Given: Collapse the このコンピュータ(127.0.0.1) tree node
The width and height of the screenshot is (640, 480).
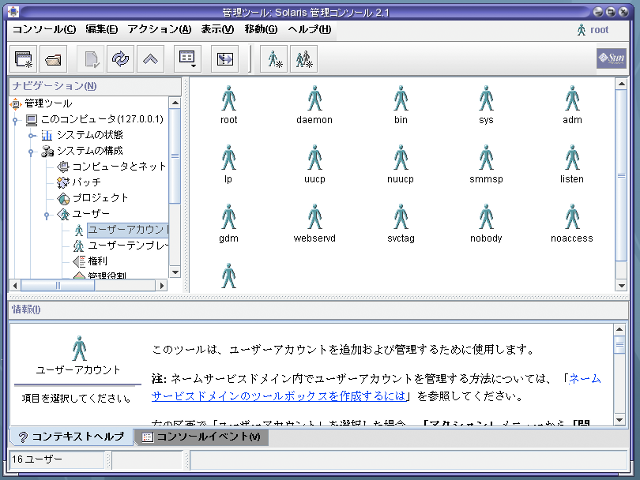Looking at the screenshot, I should [x=16, y=120].
